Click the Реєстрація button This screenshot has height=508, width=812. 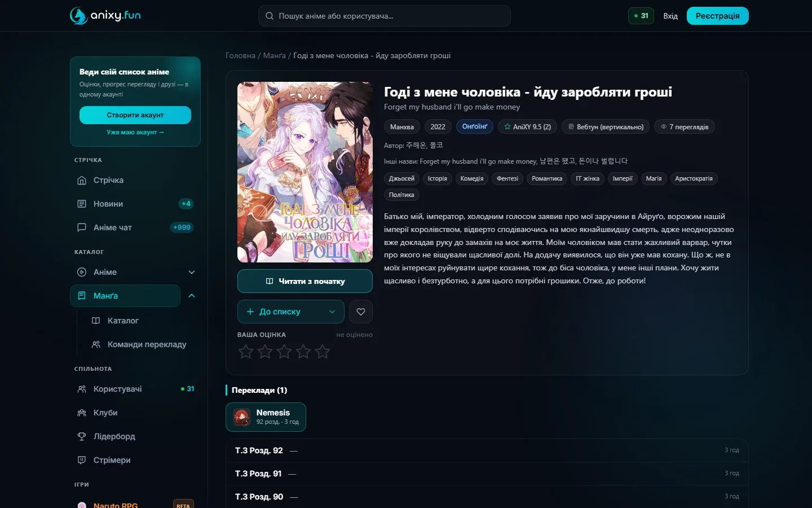coord(718,16)
